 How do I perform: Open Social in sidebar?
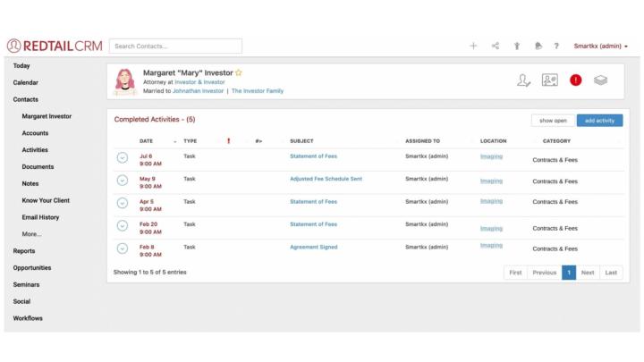tap(21, 301)
